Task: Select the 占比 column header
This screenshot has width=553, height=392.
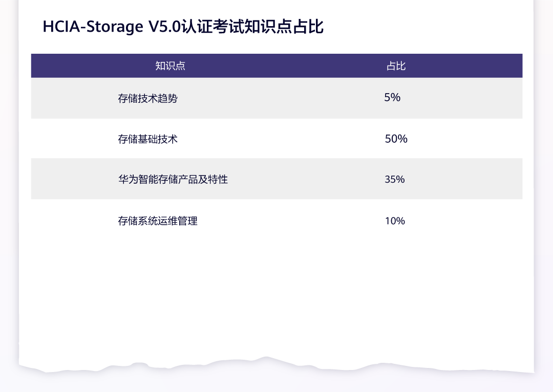Action: 396,66
